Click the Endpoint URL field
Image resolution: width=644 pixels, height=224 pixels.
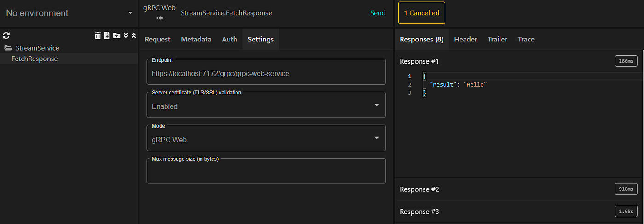pos(266,73)
